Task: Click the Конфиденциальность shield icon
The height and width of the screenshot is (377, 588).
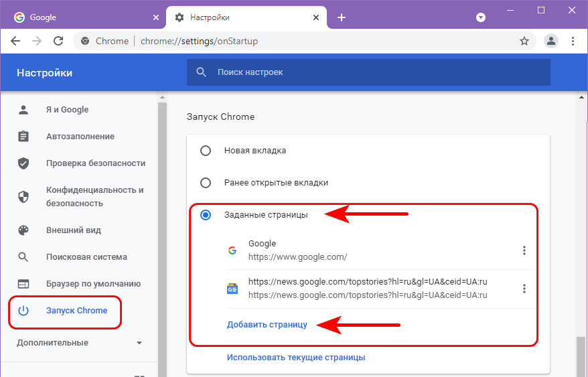Action: point(23,197)
